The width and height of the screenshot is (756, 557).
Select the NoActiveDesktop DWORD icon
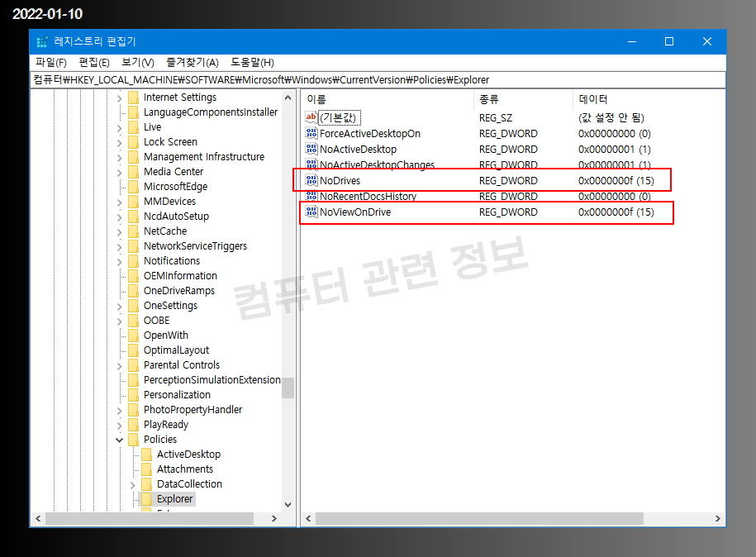coord(311,149)
